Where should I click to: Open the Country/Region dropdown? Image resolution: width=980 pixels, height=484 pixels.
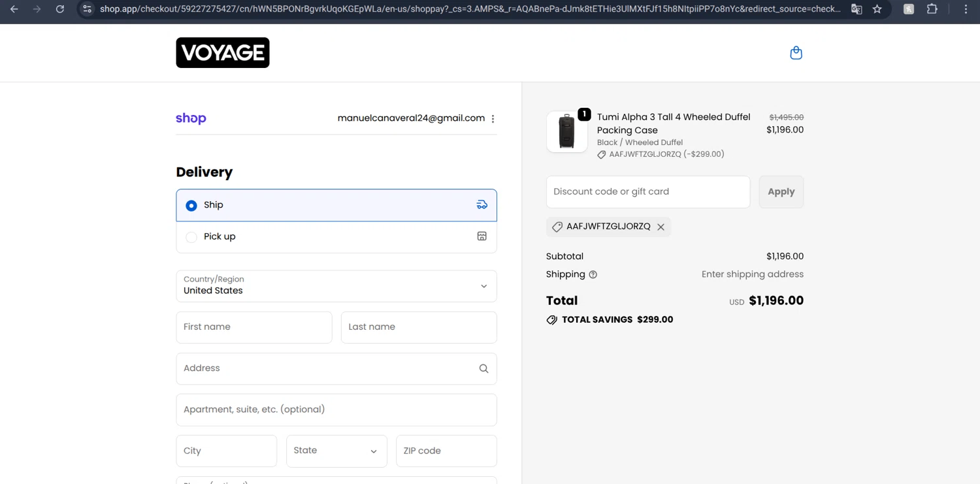click(x=336, y=286)
